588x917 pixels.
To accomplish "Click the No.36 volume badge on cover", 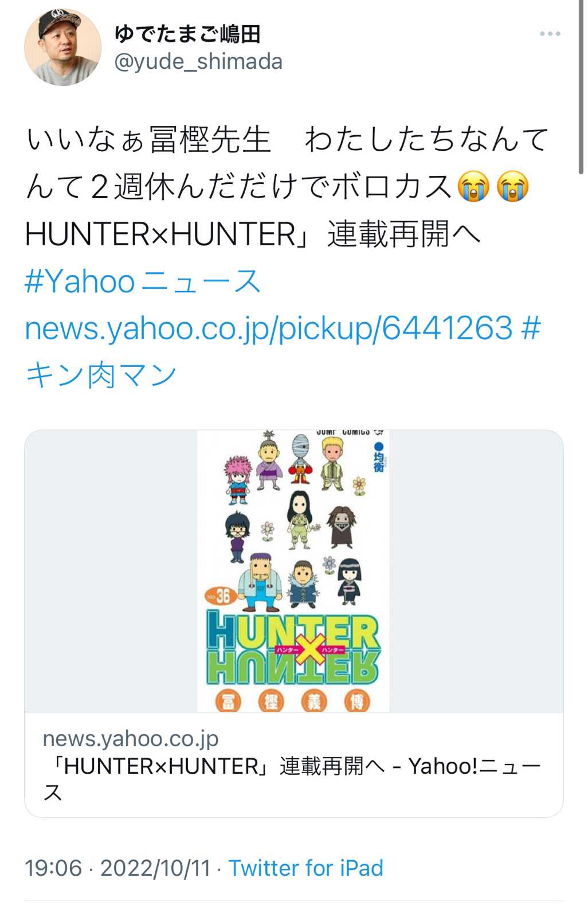I will (x=219, y=597).
